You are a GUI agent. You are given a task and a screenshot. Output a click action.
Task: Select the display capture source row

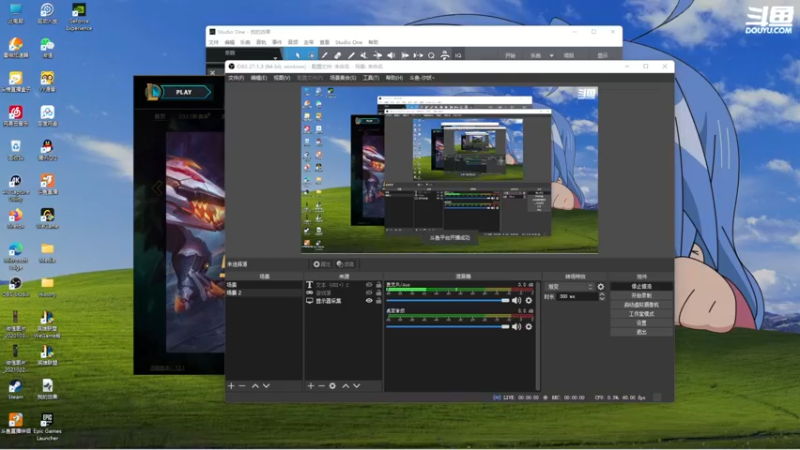[344, 301]
